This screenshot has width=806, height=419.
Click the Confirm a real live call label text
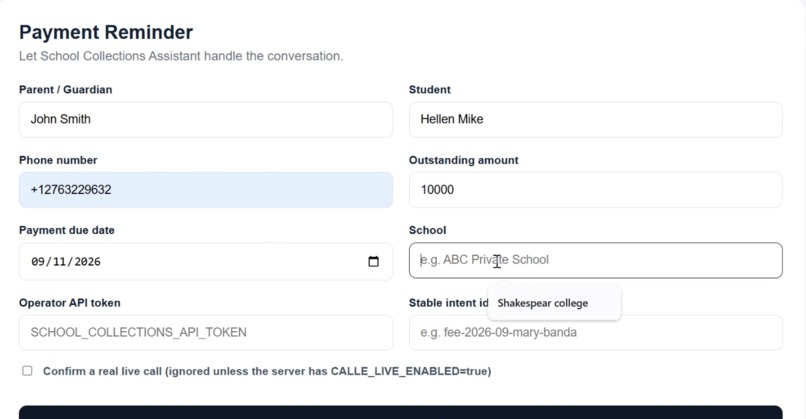coord(267,371)
